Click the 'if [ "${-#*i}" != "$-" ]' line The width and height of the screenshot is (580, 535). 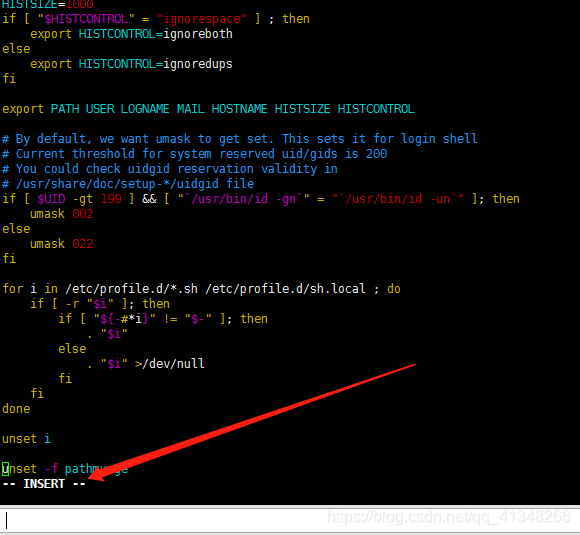163,319
